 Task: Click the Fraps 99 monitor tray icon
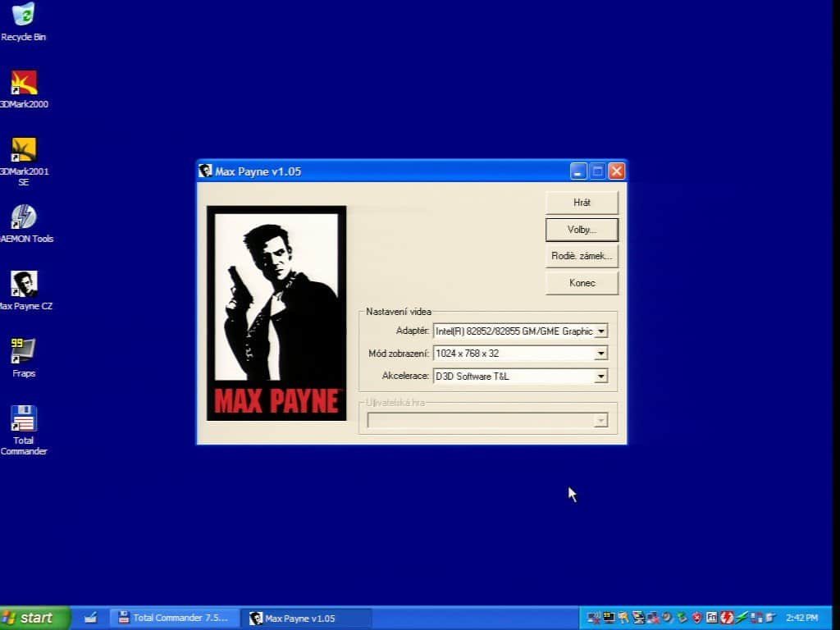click(x=609, y=618)
